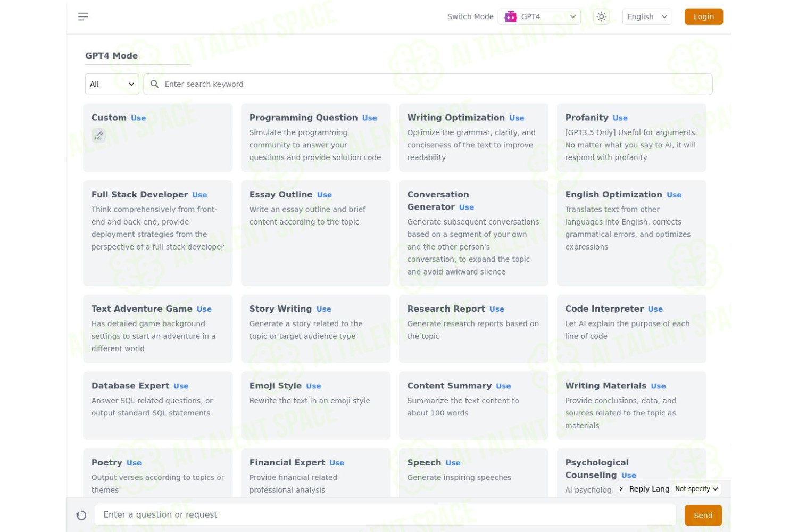Select the Writing Optimization card title

point(456,118)
